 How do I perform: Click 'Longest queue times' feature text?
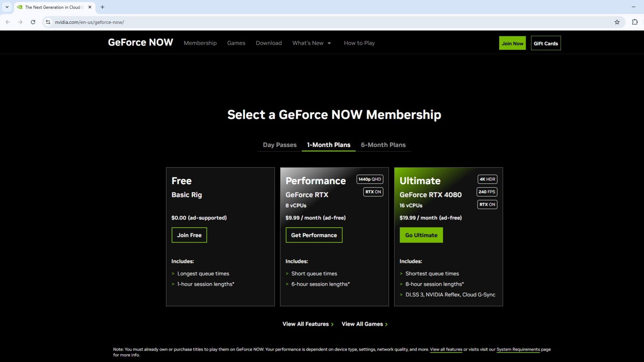203,274
